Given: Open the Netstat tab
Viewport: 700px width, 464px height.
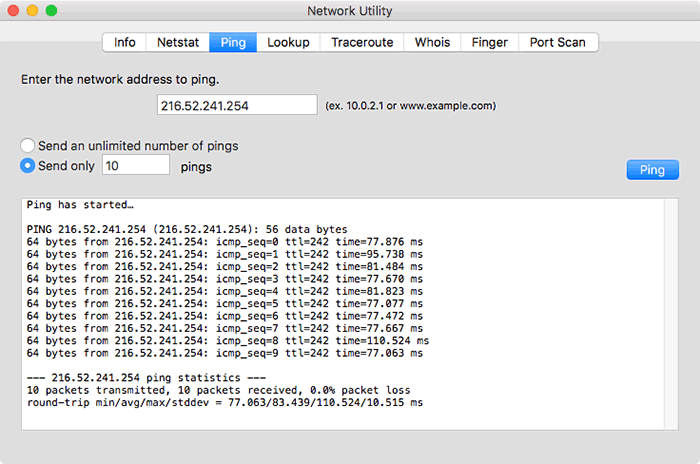Looking at the screenshot, I should click(176, 42).
